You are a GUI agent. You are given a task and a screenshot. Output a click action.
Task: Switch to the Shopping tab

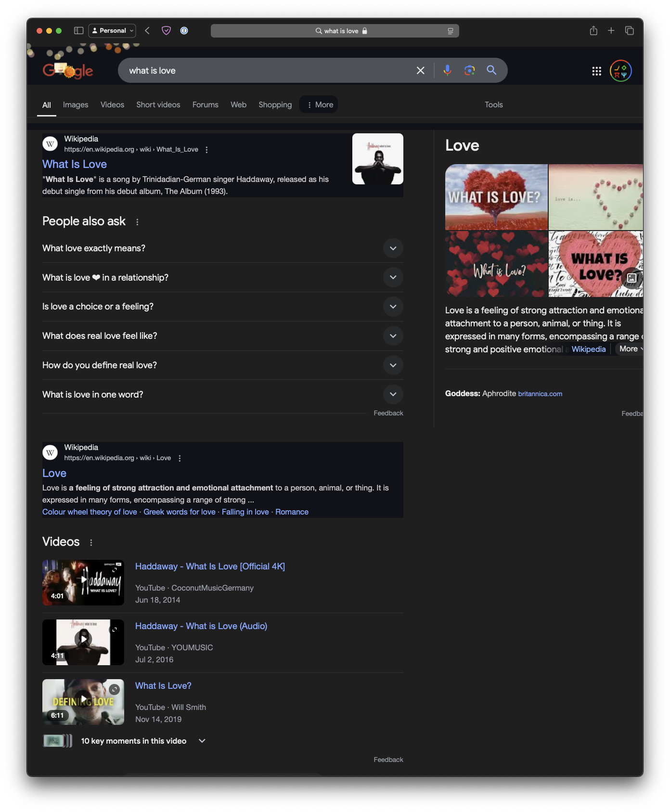275,105
